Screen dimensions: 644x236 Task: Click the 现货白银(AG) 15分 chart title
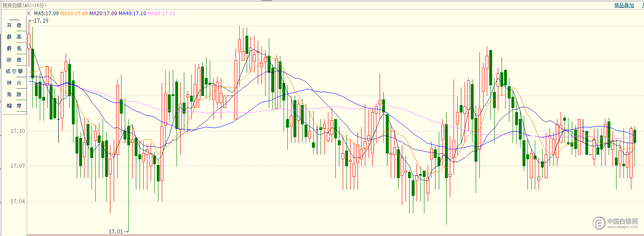tap(25, 5)
